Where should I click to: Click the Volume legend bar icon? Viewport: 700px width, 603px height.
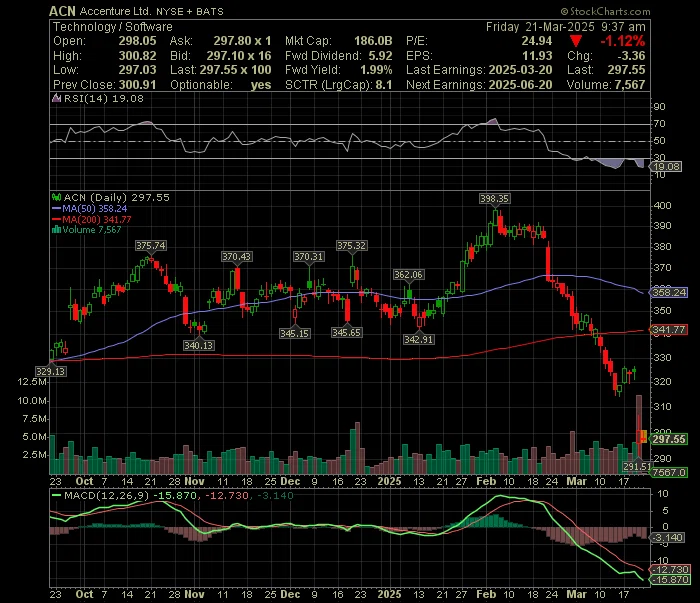click(x=56, y=230)
